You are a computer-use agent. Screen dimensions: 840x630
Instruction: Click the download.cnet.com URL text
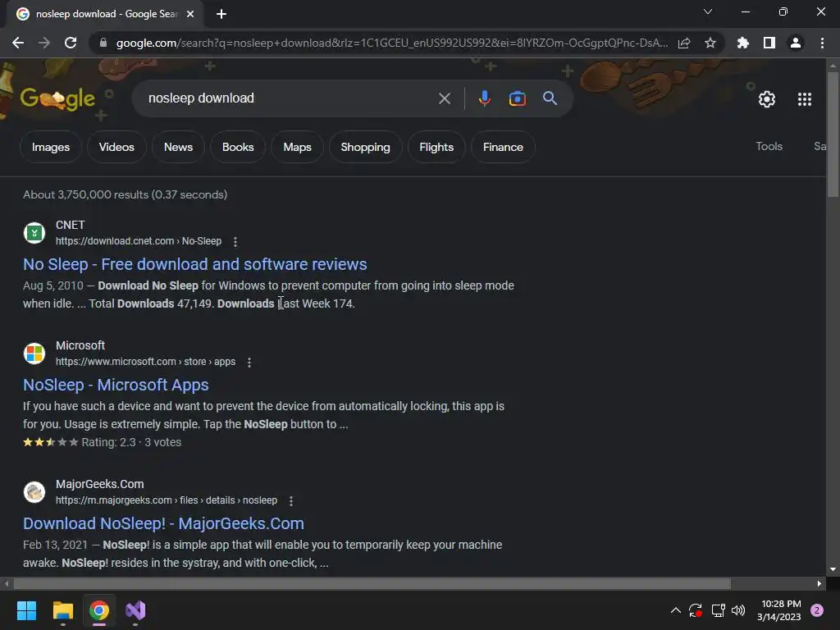[x=138, y=241]
